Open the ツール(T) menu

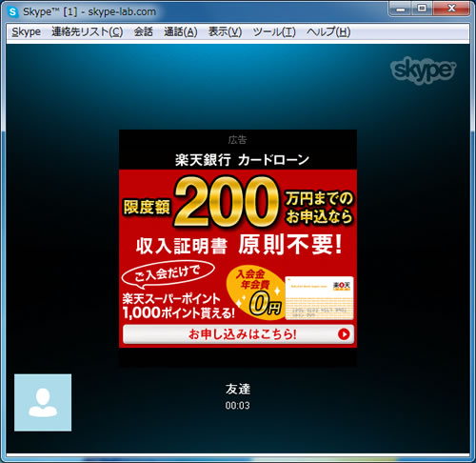pyautogui.click(x=274, y=32)
